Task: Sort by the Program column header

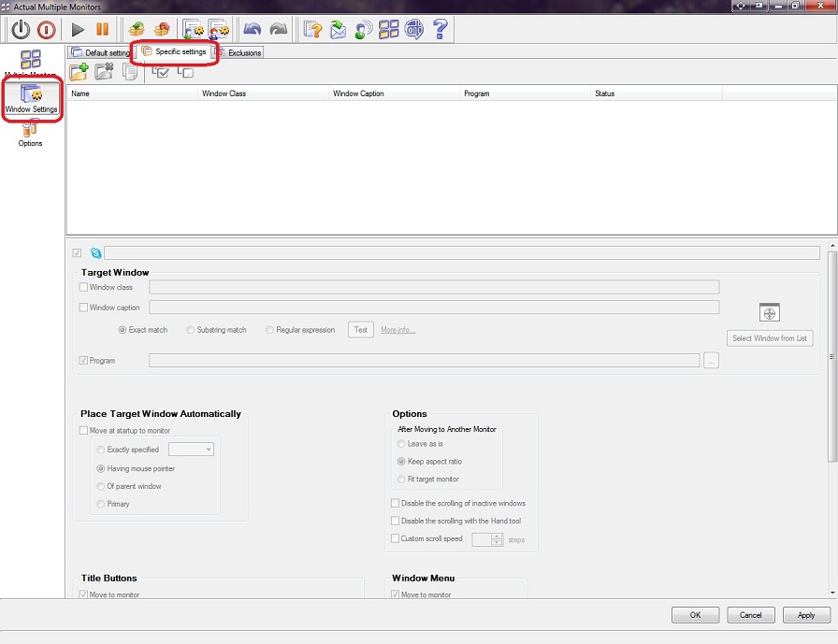Action: [525, 93]
